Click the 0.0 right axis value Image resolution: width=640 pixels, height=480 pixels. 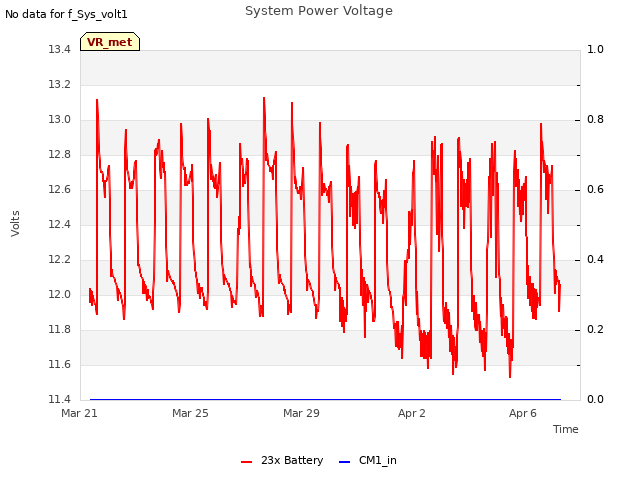pos(595,399)
